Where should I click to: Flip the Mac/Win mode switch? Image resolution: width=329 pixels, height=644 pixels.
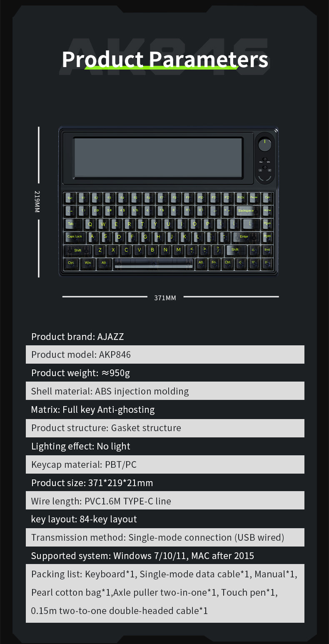pos(264,160)
